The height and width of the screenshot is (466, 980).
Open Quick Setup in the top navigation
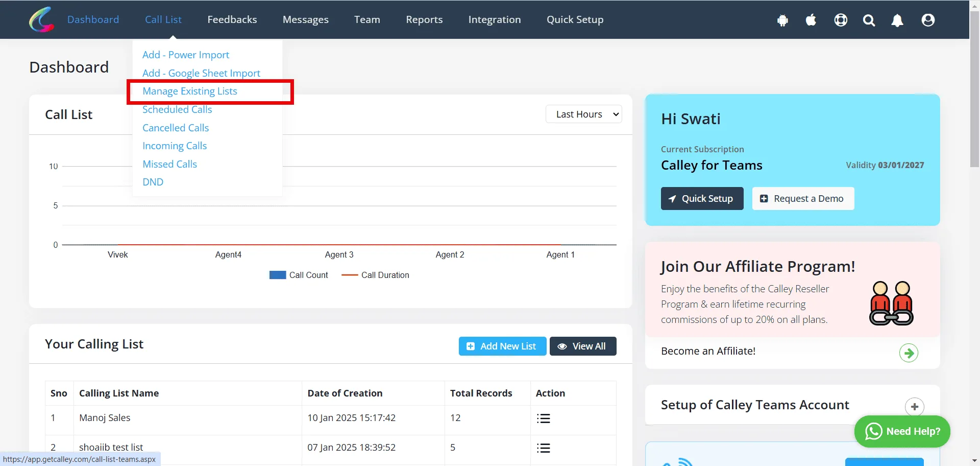575,19
